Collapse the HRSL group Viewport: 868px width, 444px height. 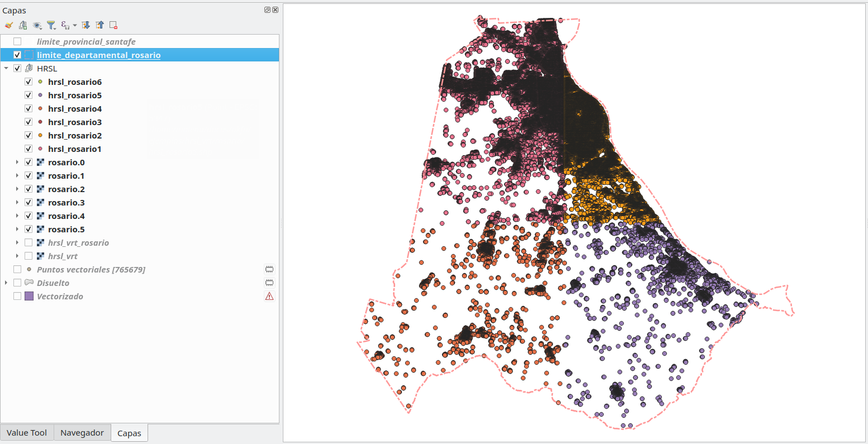click(6, 69)
